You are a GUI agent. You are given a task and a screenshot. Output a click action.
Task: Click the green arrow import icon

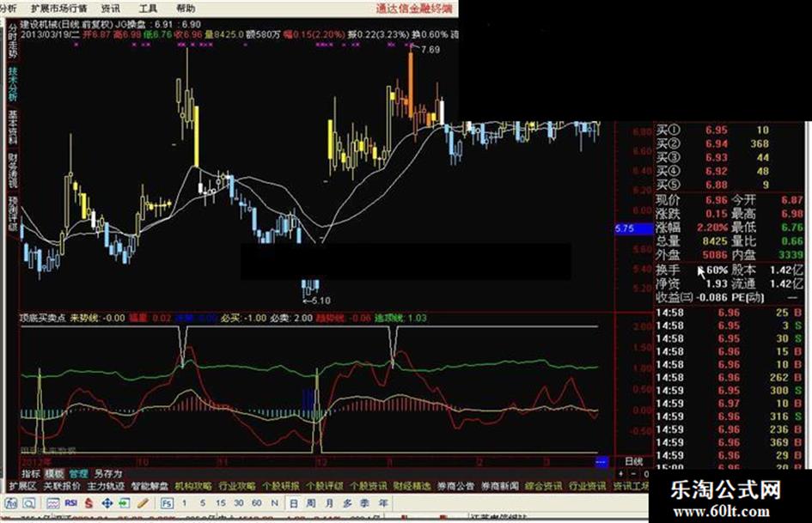point(125,502)
